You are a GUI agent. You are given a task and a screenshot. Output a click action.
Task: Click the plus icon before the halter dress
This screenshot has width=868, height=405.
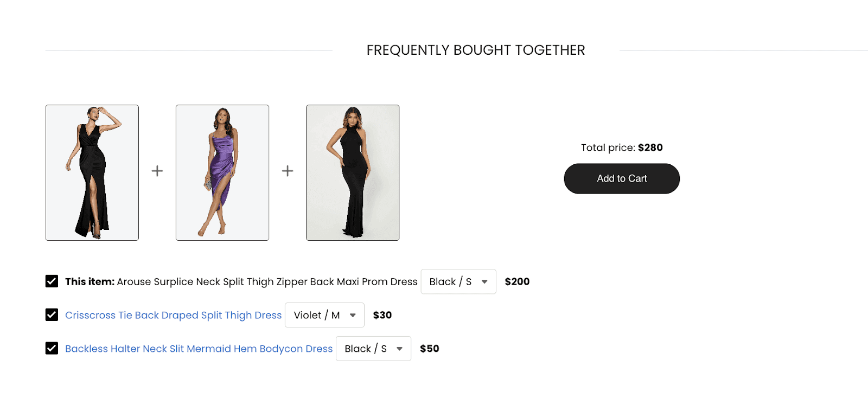(288, 171)
